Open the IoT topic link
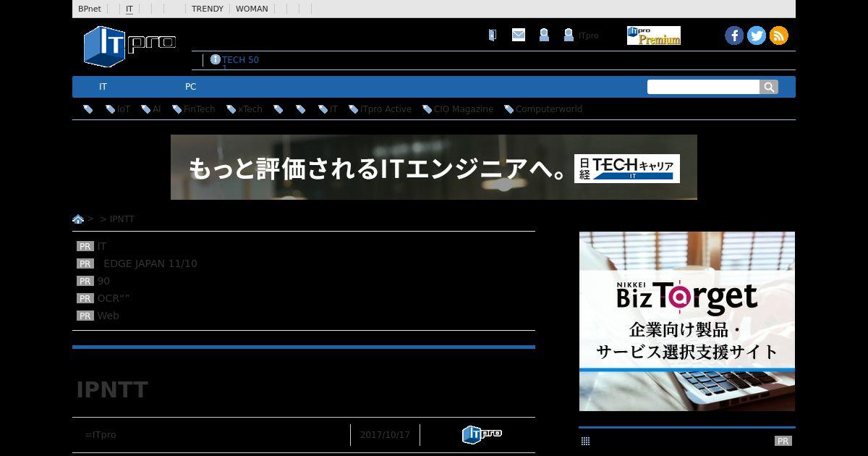The width and height of the screenshot is (868, 456). click(x=124, y=109)
